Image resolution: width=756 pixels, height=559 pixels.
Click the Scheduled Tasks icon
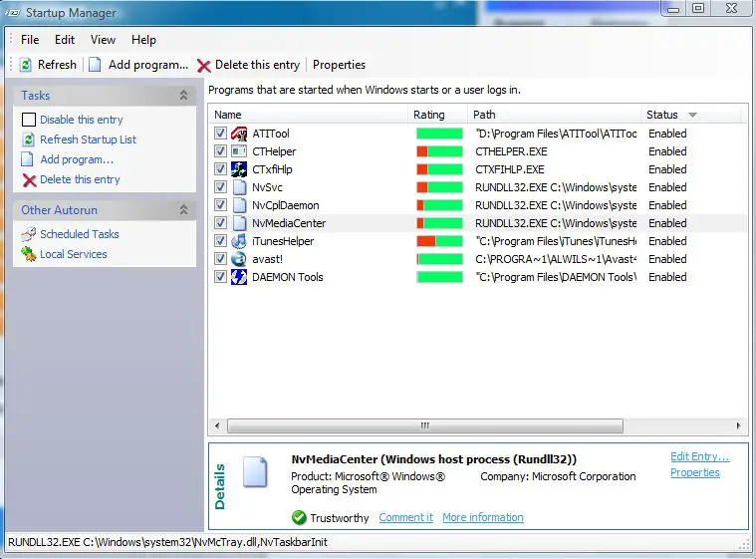click(x=29, y=234)
